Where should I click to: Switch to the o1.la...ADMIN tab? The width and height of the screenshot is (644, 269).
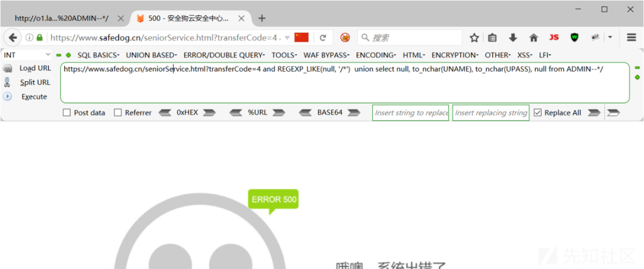[x=61, y=18]
